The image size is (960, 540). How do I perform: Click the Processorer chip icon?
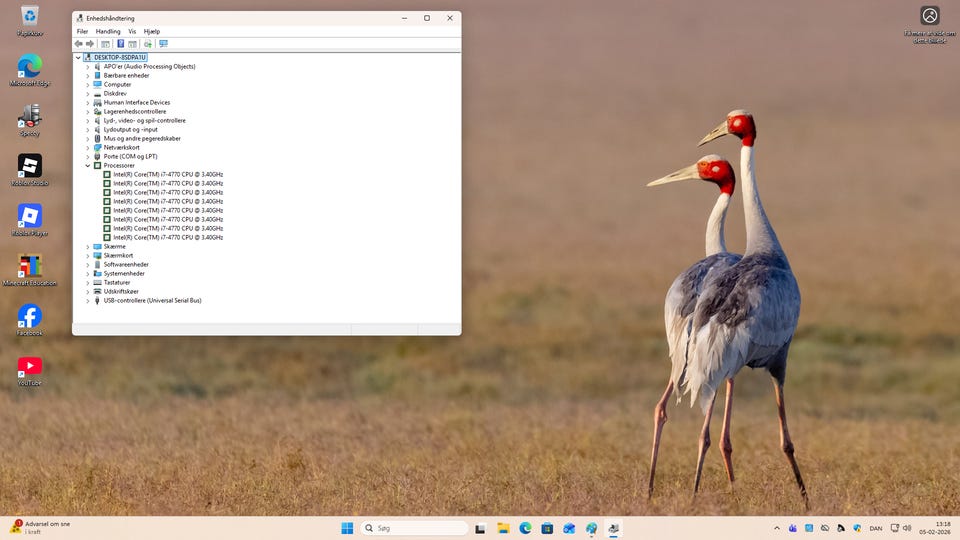[97, 165]
